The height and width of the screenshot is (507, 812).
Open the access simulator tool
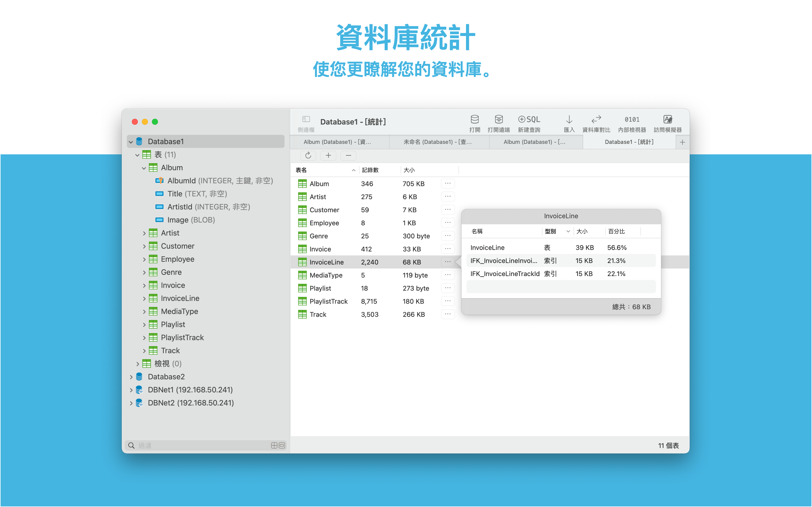(x=667, y=120)
